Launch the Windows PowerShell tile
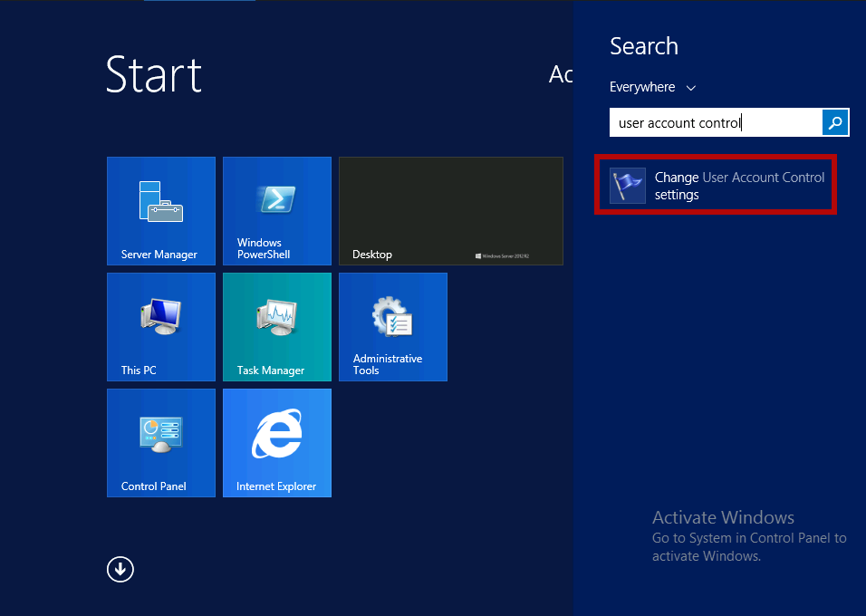This screenshot has width=866, height=616. [276, 211]
